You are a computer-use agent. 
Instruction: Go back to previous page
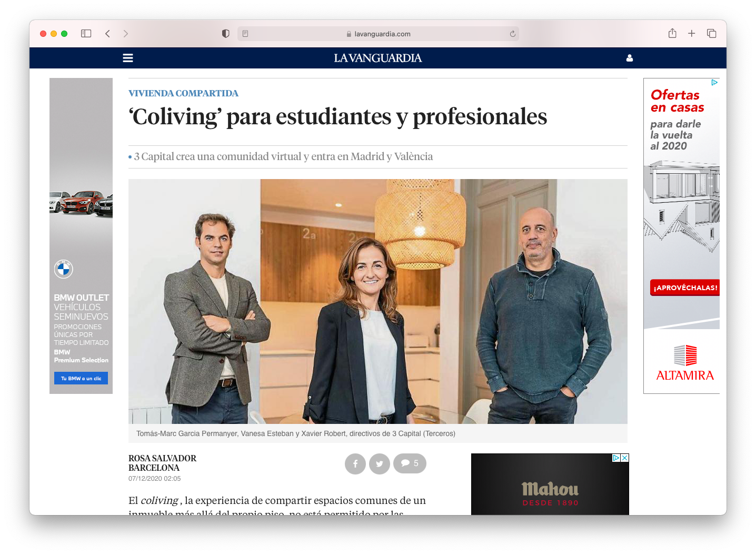click(107, 34)
